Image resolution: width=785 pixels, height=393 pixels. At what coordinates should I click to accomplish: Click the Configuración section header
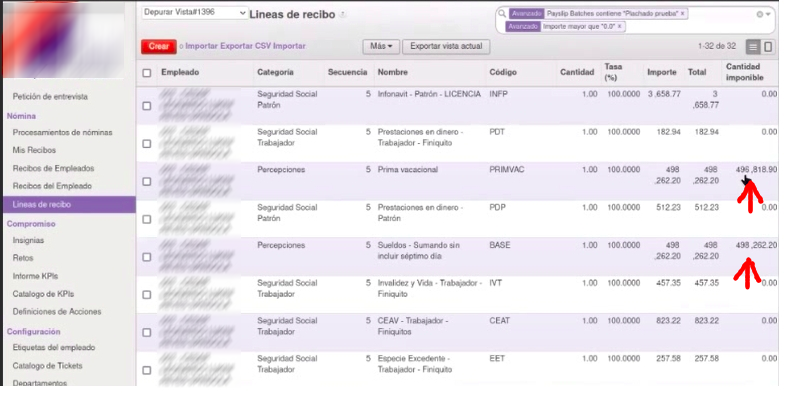pos(34,331)
